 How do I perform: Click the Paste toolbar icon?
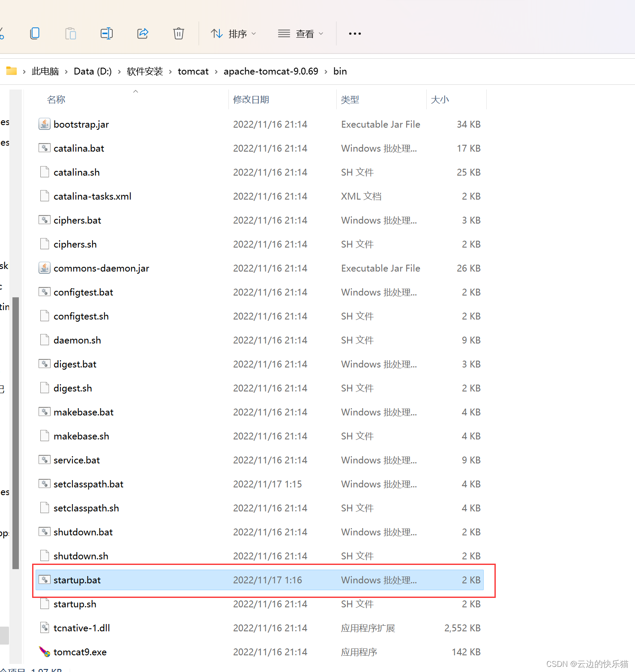pyautogui.click(x=71, y=33)
